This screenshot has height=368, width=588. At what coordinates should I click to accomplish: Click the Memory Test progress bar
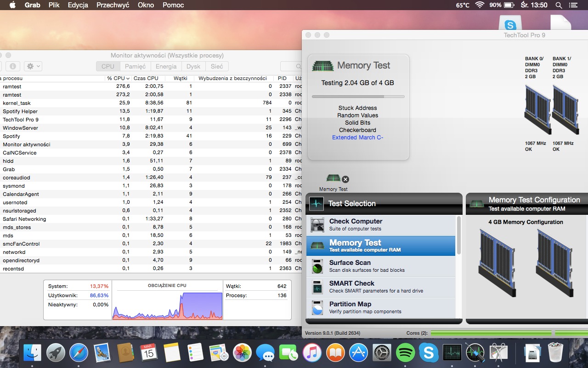point(358,97)
